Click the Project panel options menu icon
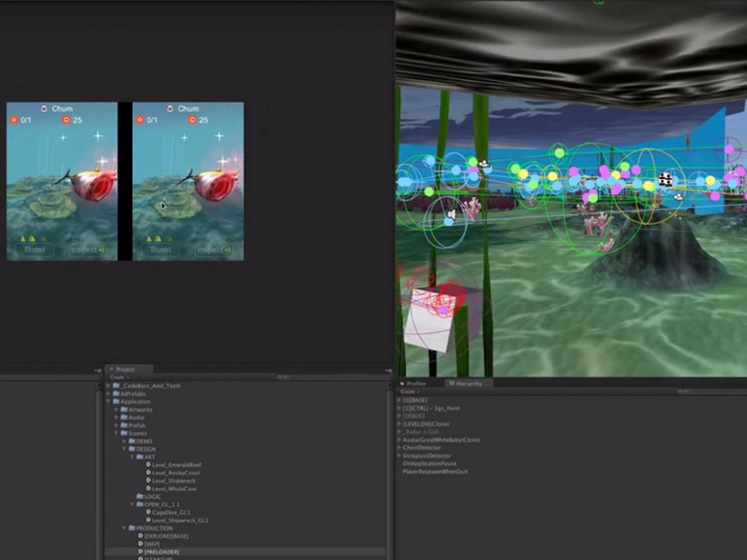This screenshot has height=560, width=747. point(389,370)
